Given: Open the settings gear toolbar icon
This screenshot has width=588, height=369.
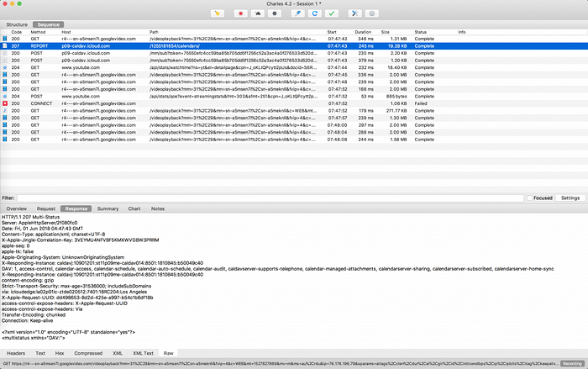Looking at the screenshot, I should (x=373, y=13).
